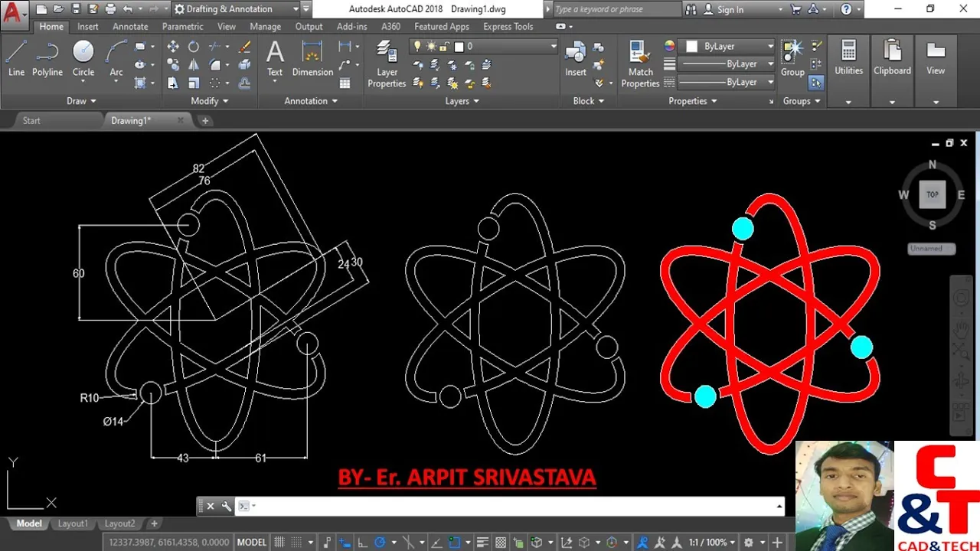This screenshot has width=980, height=551.
Task: Switch to the Insert ribbon tab
Action: point(87,26)
